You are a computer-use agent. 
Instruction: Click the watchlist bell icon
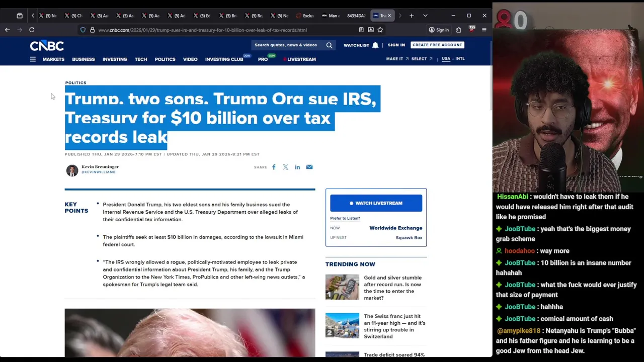tap(375, 45)
